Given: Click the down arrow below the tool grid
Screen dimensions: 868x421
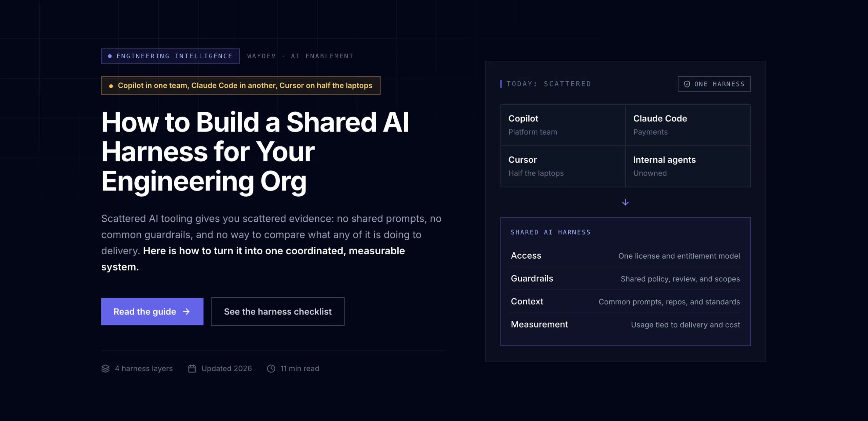Looking at the screenshot, I should pos(625,202).
